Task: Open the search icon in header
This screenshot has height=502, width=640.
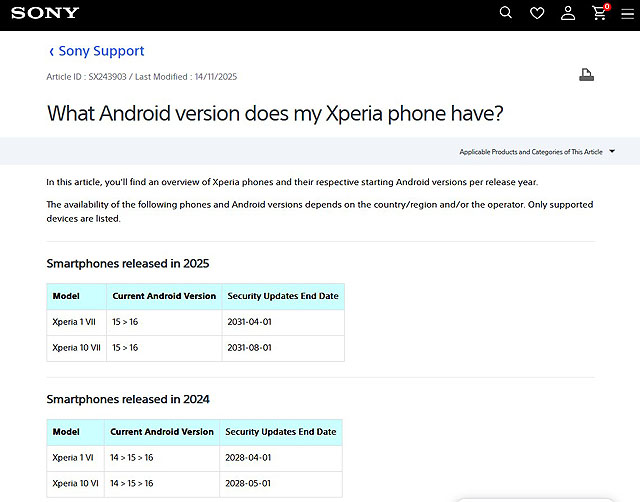Action: tap(506, 13)
